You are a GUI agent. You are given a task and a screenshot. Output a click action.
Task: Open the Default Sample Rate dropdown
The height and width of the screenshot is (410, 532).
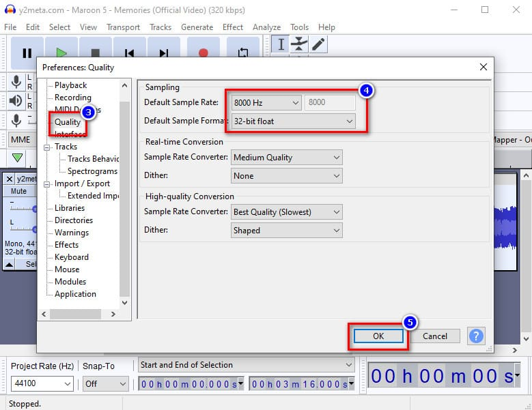point(266,102)
